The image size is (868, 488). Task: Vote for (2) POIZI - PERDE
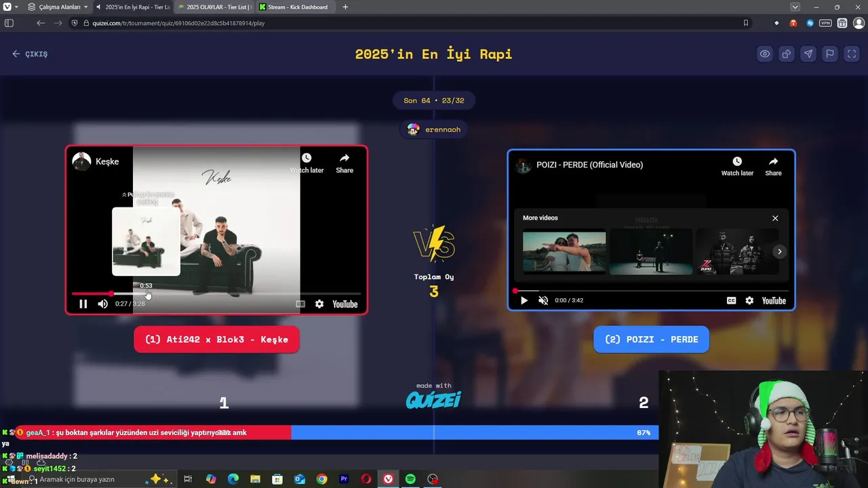click(x=651, y=340)
